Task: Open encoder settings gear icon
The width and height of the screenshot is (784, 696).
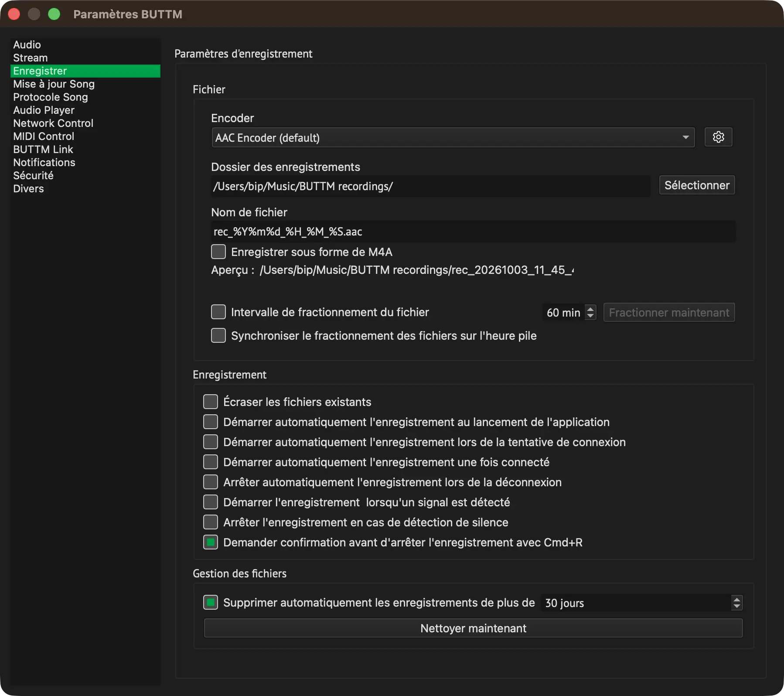Action: coord(718,137)
